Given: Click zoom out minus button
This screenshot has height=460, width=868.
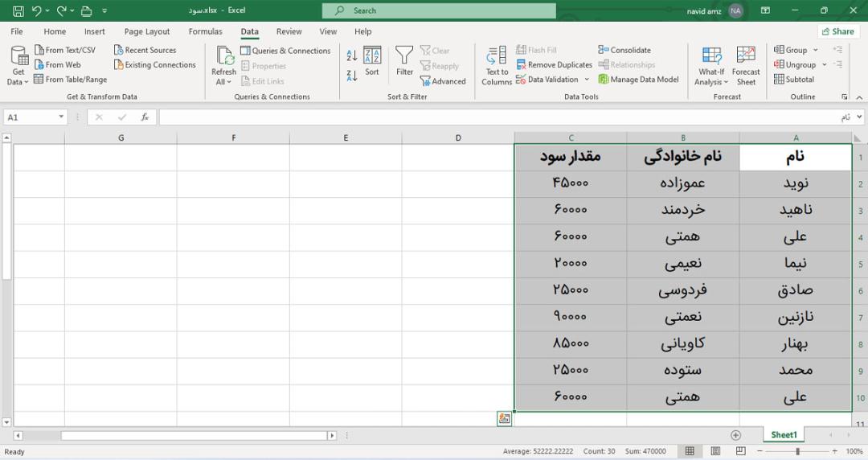Looking at the screenshot, I should point(760,451).
